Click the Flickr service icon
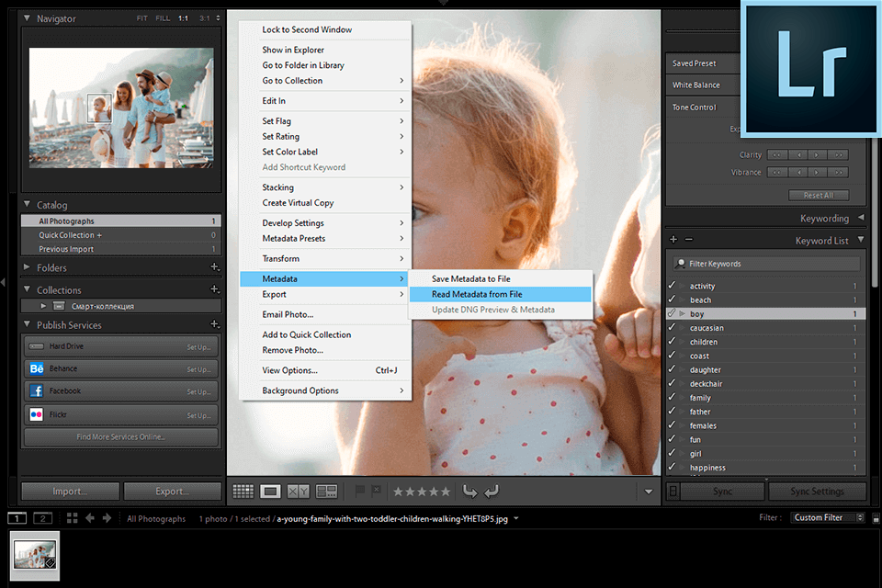Image resolution: width=882 pixels, height=588 pixels. tap(37, 414)
